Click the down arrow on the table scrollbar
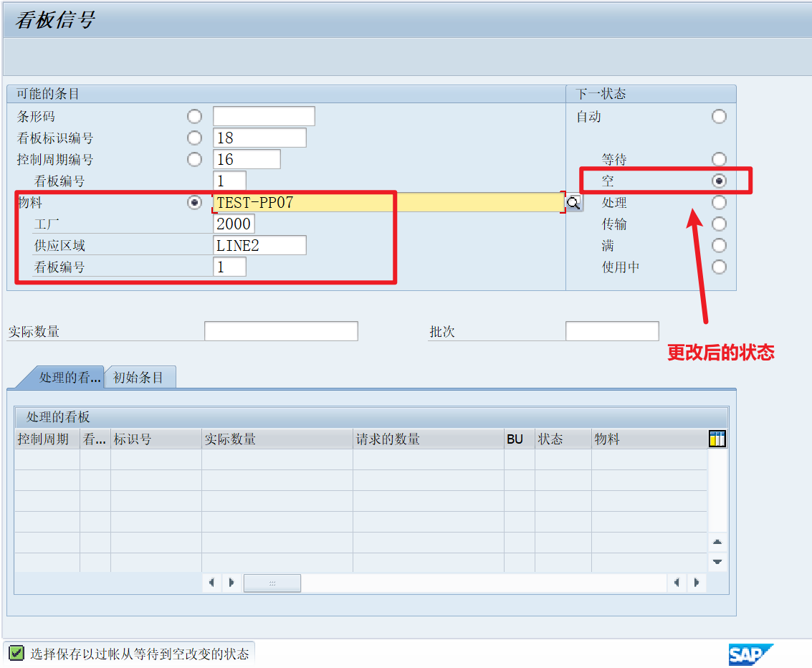Viewport: 812px width, 668px height. coord(717,563)
